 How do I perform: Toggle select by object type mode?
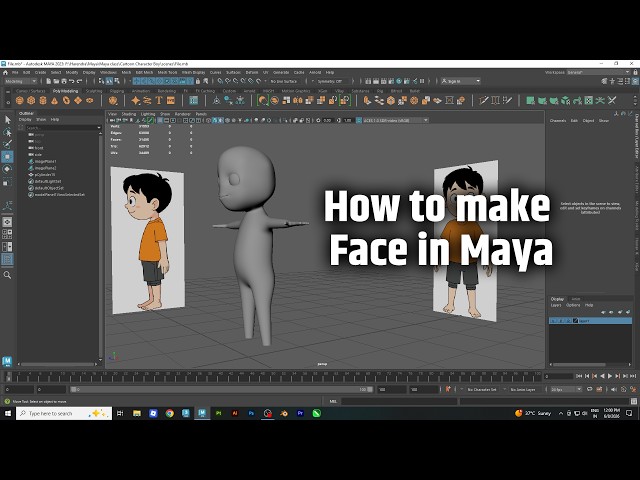[x=109, y=81]
